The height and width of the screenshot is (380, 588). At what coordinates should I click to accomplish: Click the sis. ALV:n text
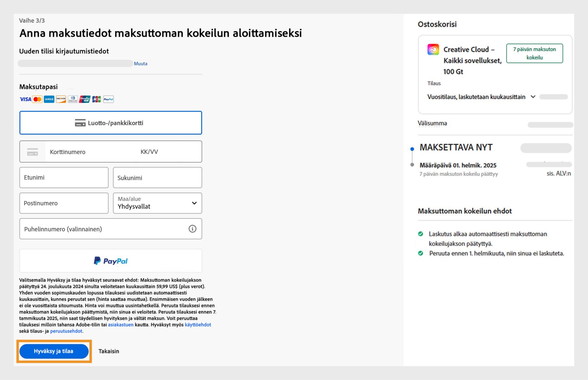(559, 173)
